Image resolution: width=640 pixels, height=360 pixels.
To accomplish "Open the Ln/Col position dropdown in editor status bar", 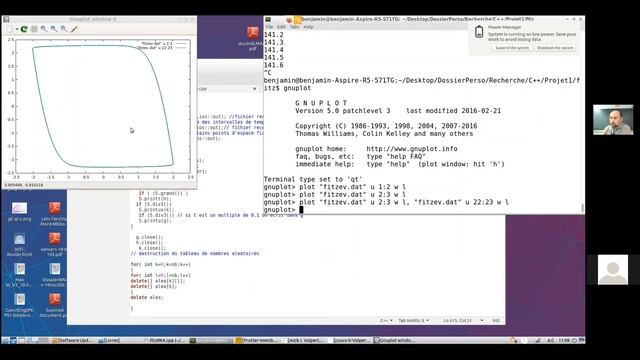I will coord(463,321).
